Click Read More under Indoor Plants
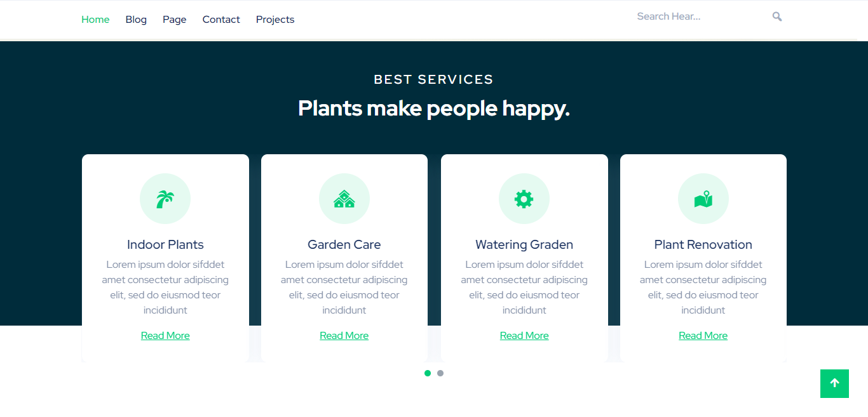 [165, 336]
